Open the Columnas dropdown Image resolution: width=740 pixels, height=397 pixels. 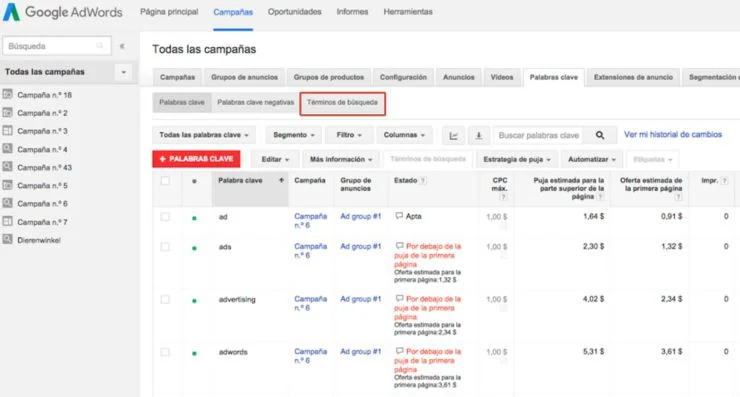[x=404, y=135]
